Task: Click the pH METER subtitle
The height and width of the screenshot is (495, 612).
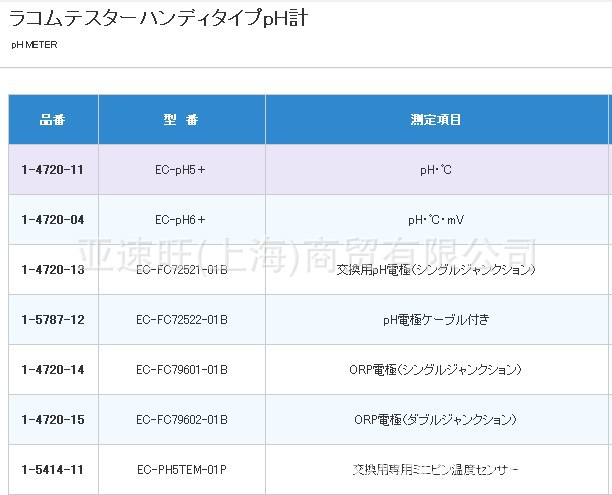Action: (34, 45)
